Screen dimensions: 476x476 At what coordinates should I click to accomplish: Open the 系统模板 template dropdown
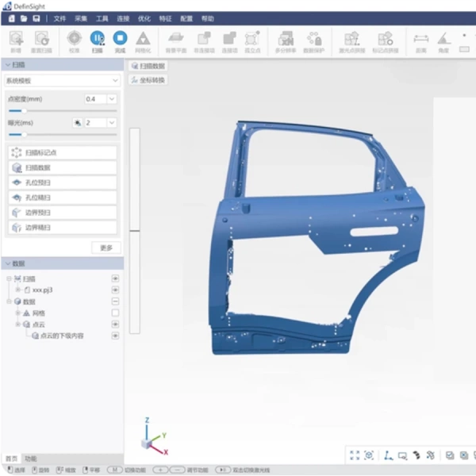[x=62, y=80]
